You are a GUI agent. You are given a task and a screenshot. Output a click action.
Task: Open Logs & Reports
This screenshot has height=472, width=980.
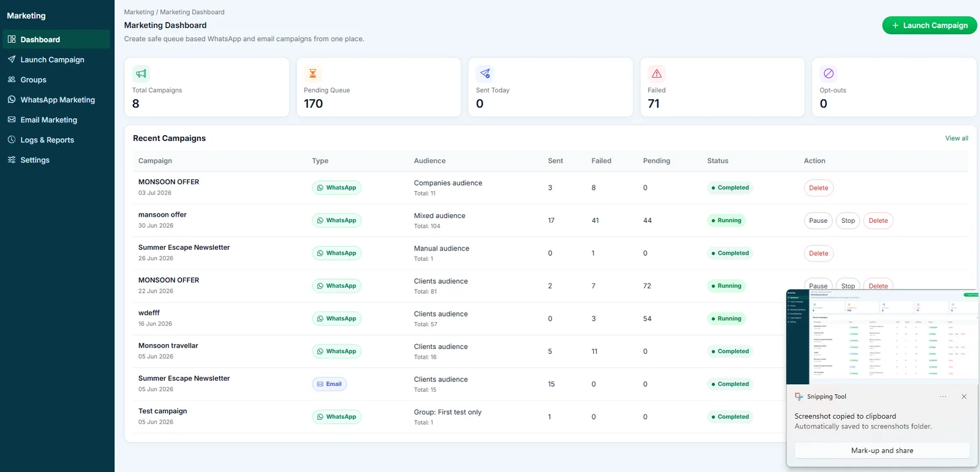point(56,140)
